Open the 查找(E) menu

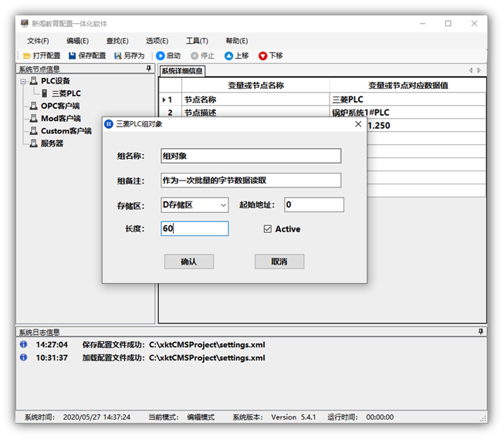click(x=117, y=41)
